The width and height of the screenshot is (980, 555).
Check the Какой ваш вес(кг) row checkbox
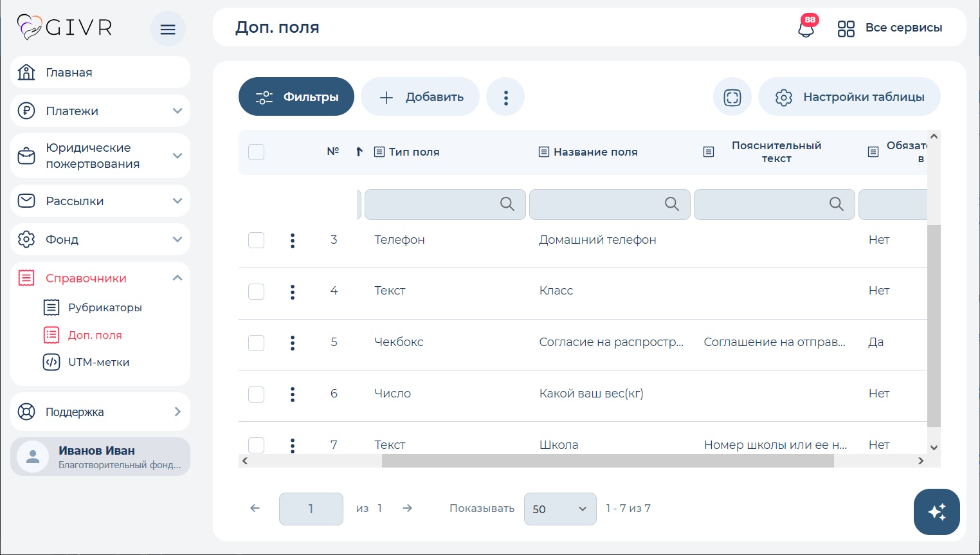pyautogui.click(x=257, y=394)
